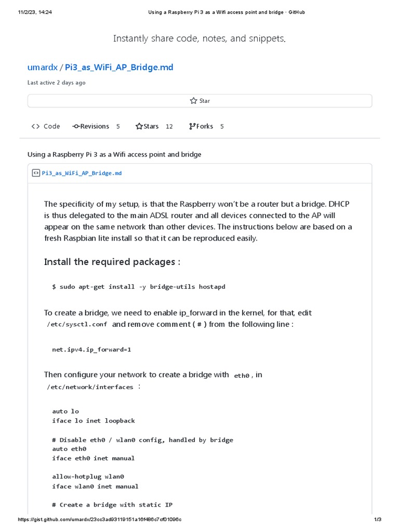Click the monospace Pi3_as_WiFi_AP_Bridge.md file header link
The width and height of the screenshot is (399, 532).
[82, 173]
